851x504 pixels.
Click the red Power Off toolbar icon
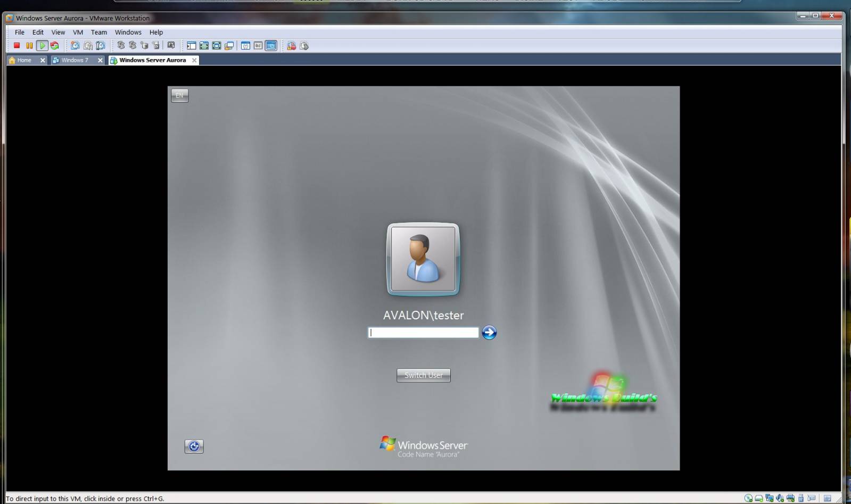point(17,46)
